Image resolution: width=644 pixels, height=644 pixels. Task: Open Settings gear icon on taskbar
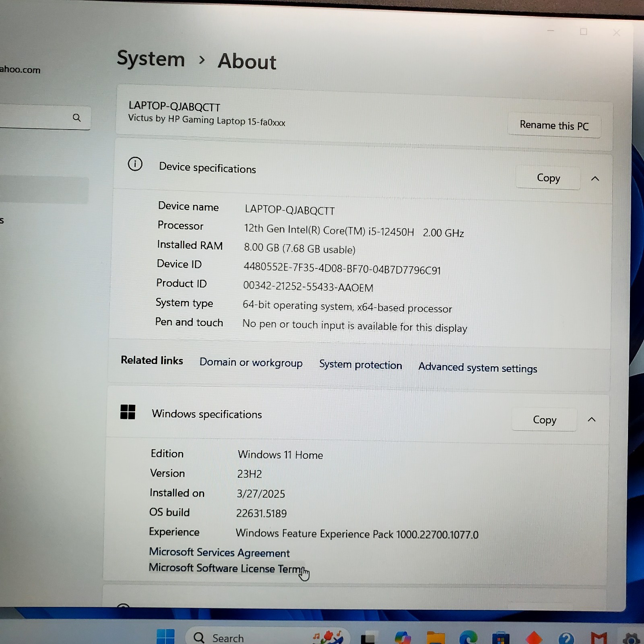(x=631, y=639)
